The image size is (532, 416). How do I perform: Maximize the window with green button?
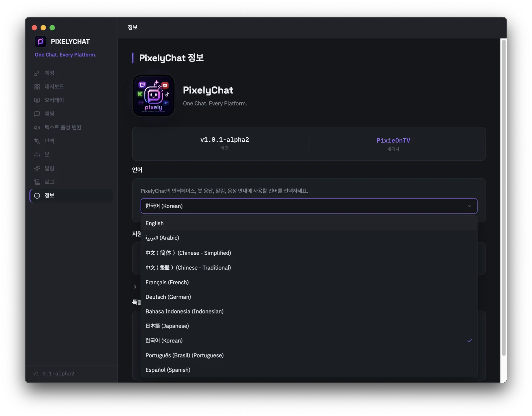[x=52, y=28]
